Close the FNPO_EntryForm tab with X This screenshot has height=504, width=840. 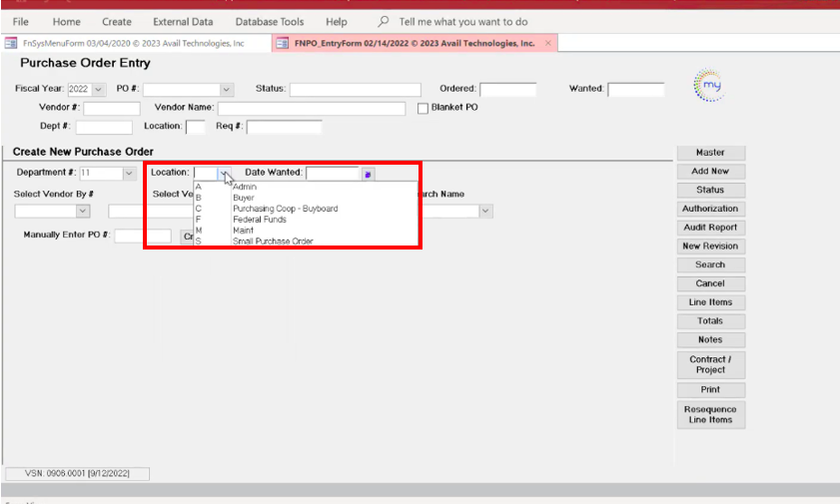click(x=548, y=43)
